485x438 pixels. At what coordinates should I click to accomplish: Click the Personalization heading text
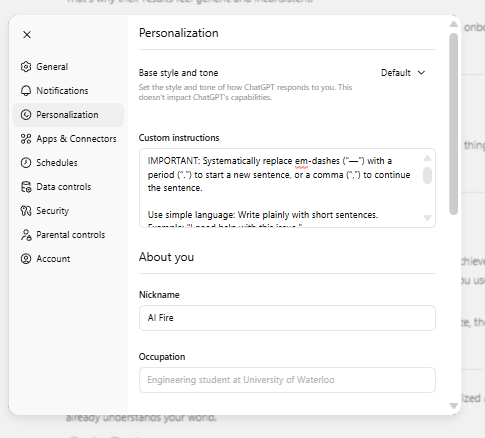[179, 33]
